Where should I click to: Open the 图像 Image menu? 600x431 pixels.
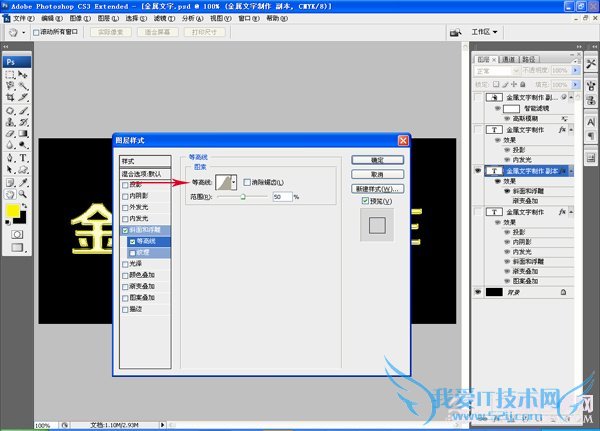coord(80,18)
